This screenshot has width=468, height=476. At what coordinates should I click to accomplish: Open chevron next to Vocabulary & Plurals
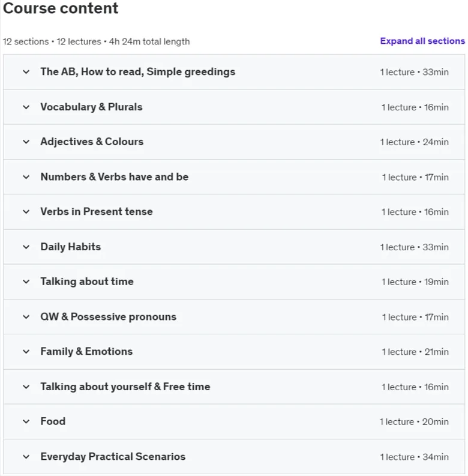[x=26, y=107]
